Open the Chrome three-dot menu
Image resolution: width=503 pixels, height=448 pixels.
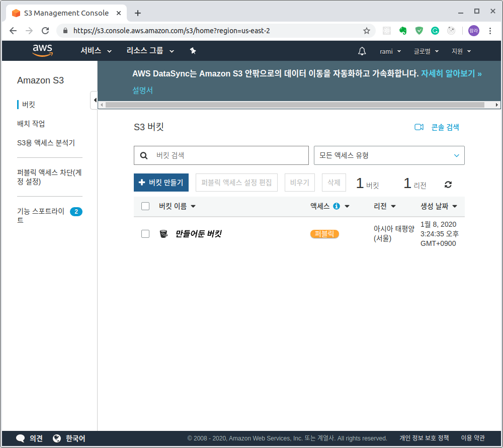pos(490,31)
